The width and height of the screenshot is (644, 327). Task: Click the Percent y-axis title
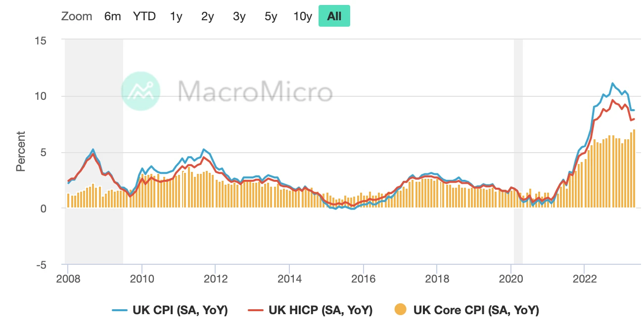pos(20,151)
